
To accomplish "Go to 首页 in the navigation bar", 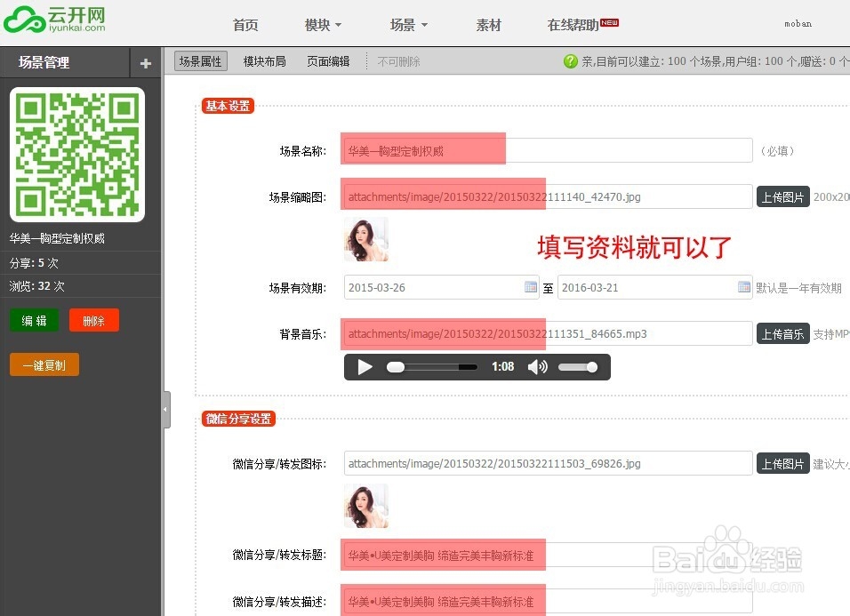I will point(245,25).
